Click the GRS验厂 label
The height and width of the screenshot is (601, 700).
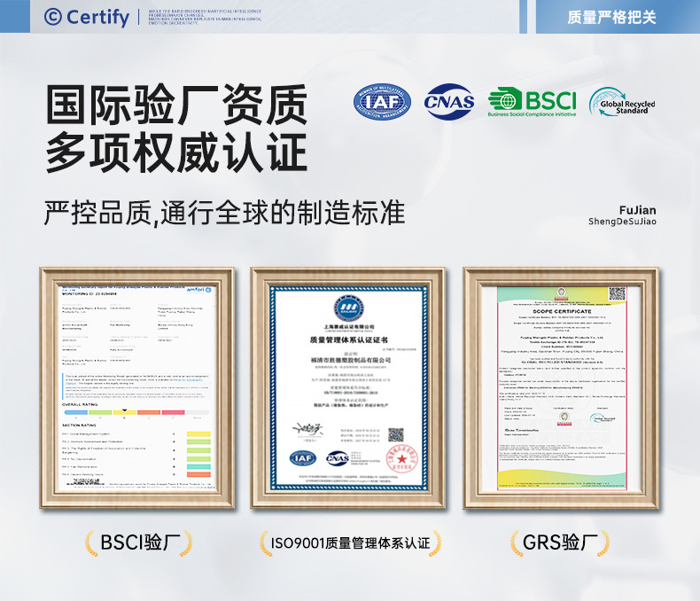tap(560, 543)
